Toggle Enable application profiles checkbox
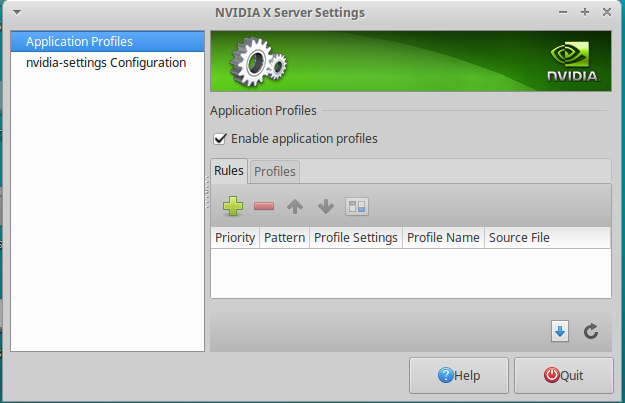Screen dimensions: 625x403 [220, 139]
